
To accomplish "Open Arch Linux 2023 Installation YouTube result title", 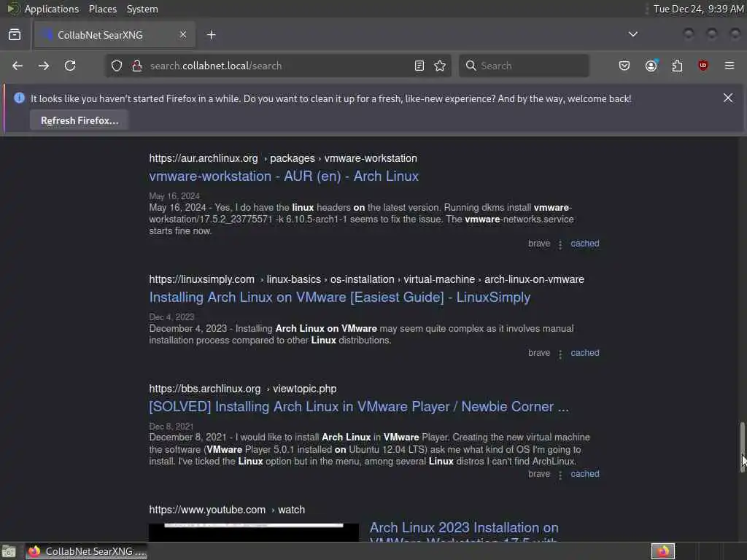I will click(464, 533).
